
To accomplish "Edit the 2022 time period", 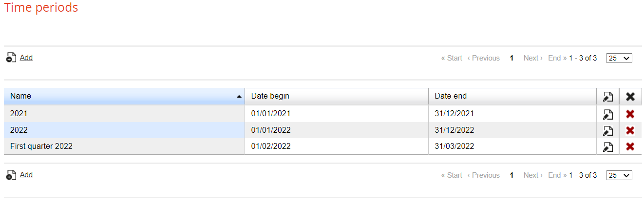I will [x=607, y=130].
